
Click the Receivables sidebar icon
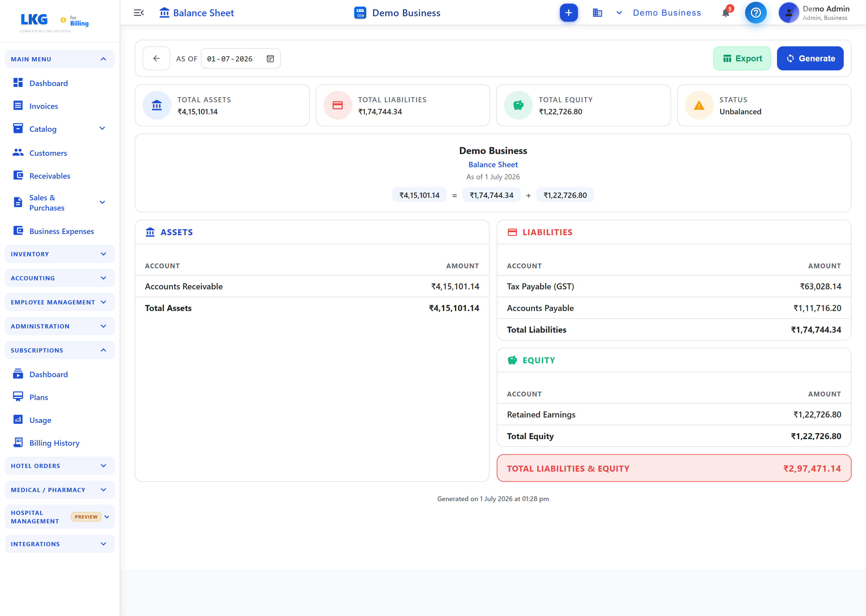tap(18, 175)
